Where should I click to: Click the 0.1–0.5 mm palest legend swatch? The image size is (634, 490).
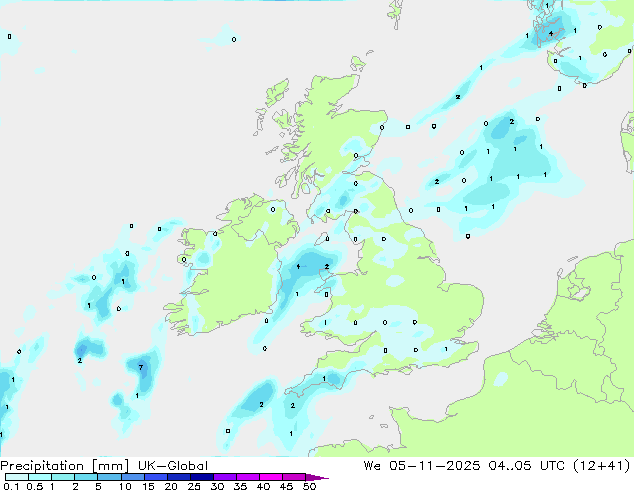click(17, 477)
